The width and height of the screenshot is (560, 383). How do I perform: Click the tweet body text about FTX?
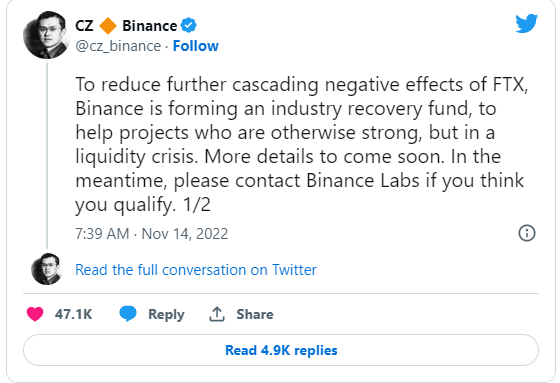(301, 144)
